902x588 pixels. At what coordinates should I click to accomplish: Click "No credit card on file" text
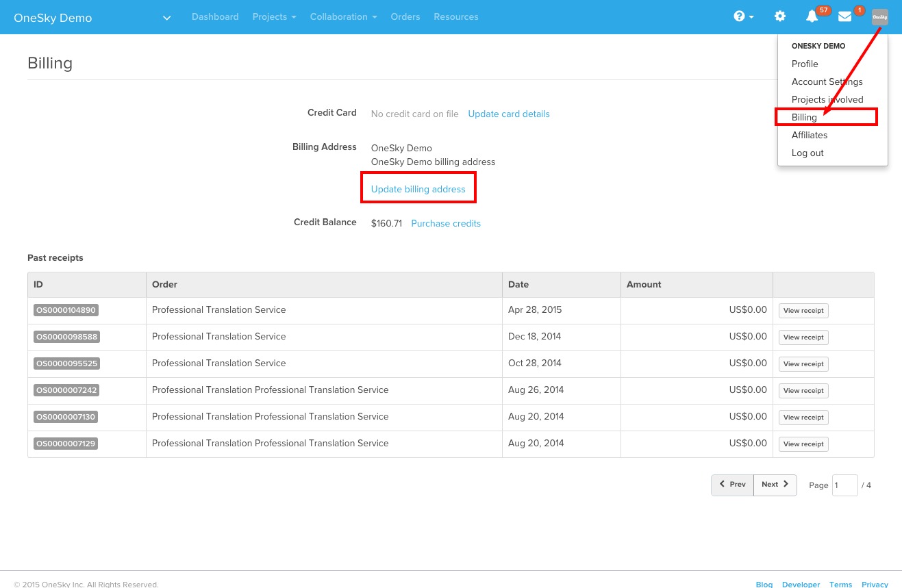tap(415, 114)
